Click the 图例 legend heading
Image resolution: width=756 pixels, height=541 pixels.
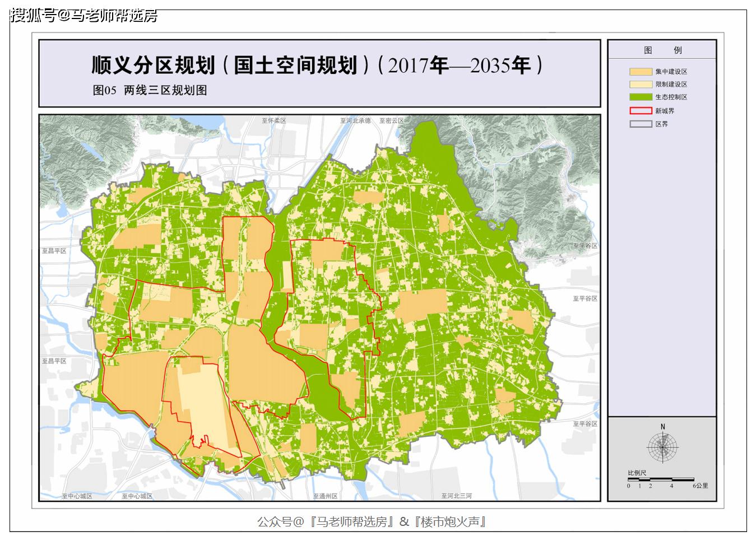pos(662,50)
